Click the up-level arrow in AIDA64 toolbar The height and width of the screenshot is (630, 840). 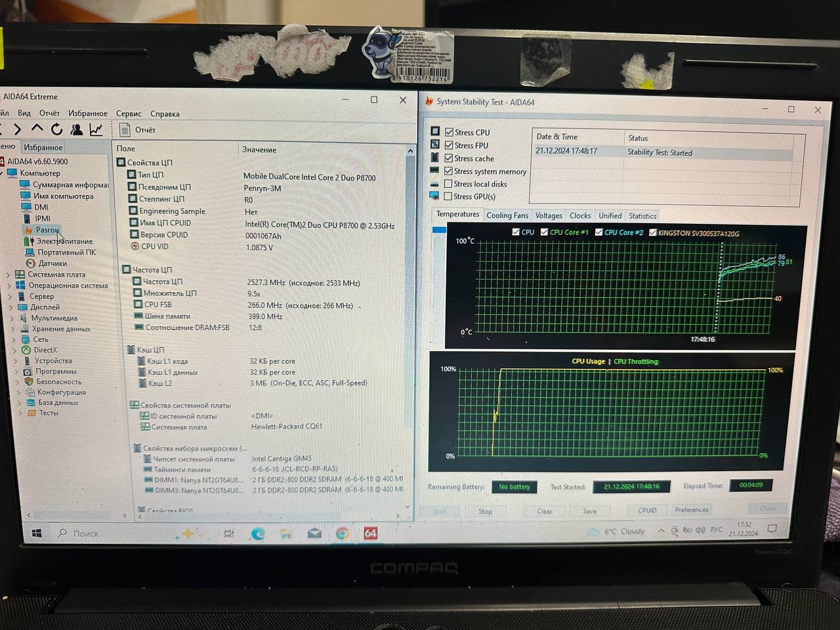(x=37, y=129)
